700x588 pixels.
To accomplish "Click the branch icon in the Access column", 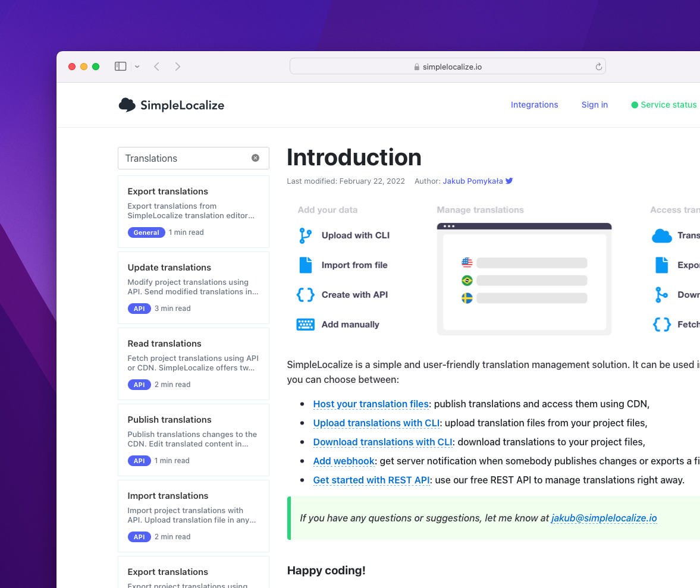I will [661, 295].
